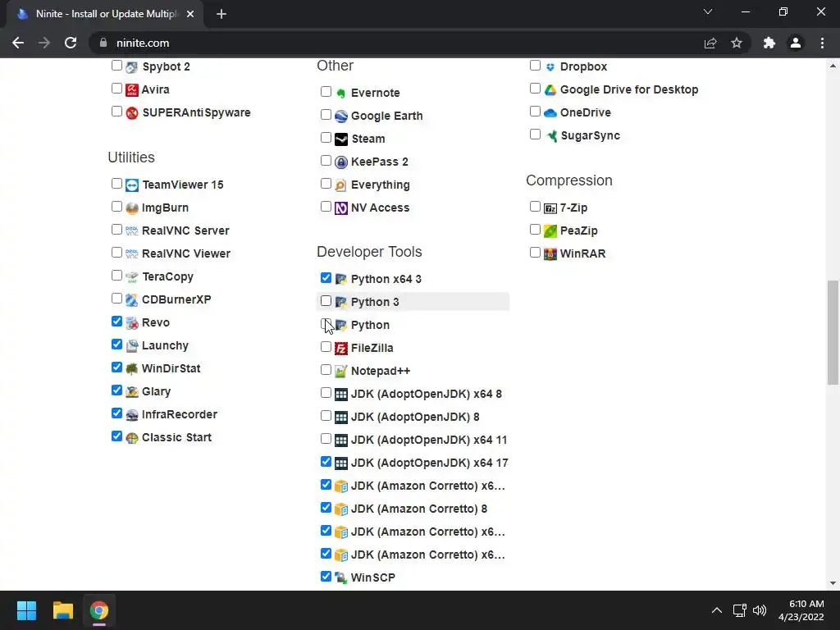
Task: Click the WinSCP icon
Action: pos(340,578)
